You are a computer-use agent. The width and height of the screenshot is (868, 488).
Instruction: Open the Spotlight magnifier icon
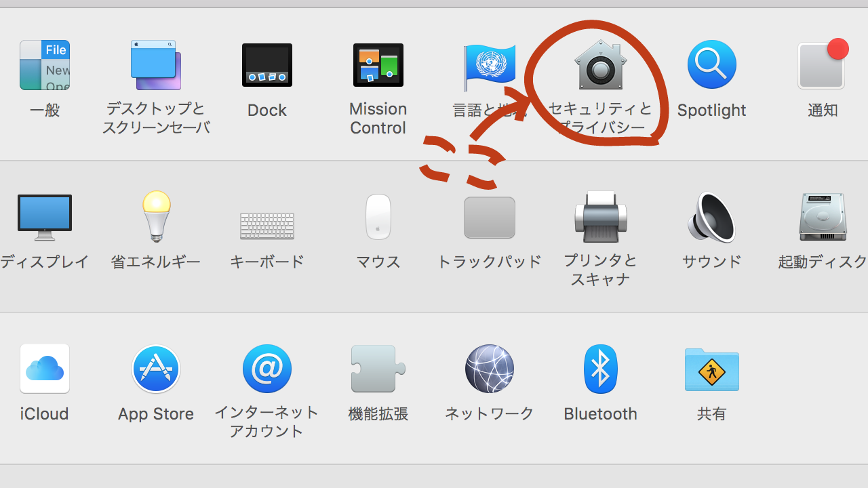tap(712, 65)
